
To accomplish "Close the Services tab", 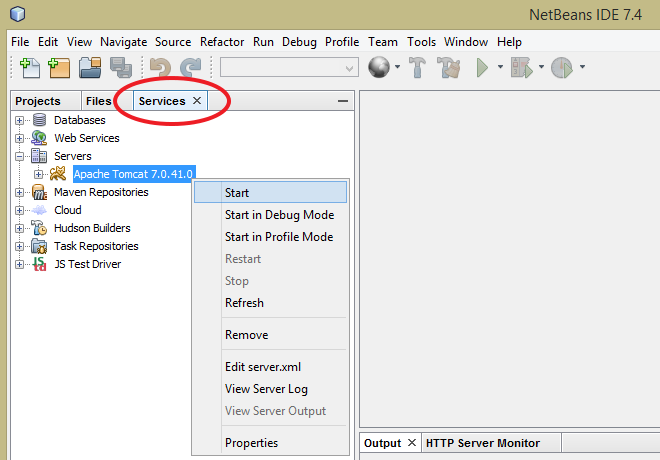I will pos(197,101).
